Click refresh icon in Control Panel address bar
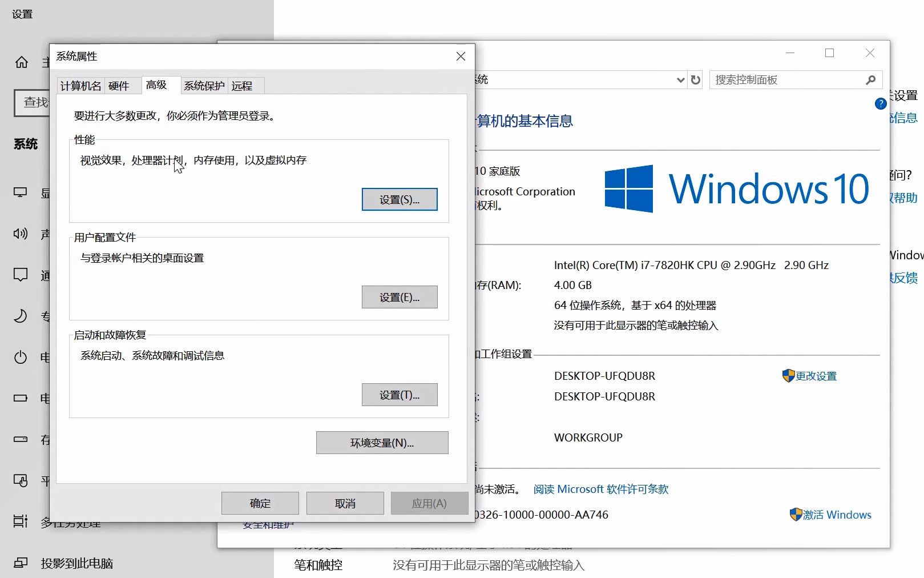The width and height of the screenshot is (924, 578). [695, 80]
